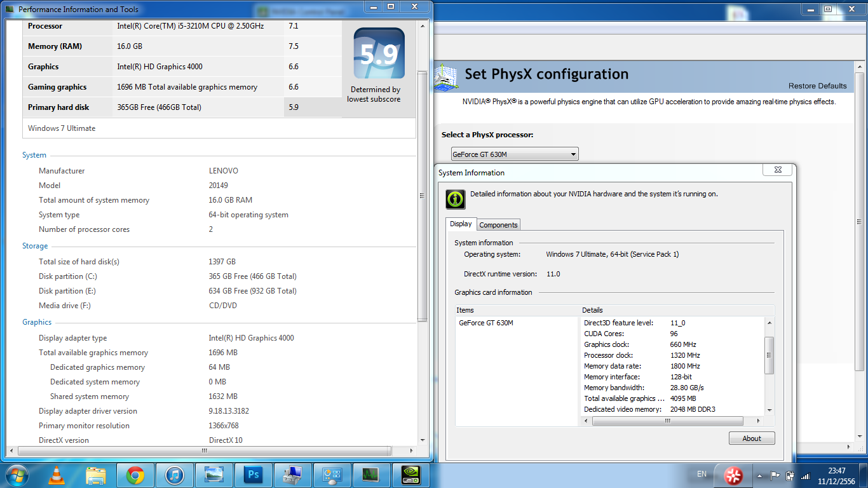Image resolution: width=868 pixels, height=488 pixels.
Task: Click Restore Defaults in NVIDIA panel
Action: 817,86
